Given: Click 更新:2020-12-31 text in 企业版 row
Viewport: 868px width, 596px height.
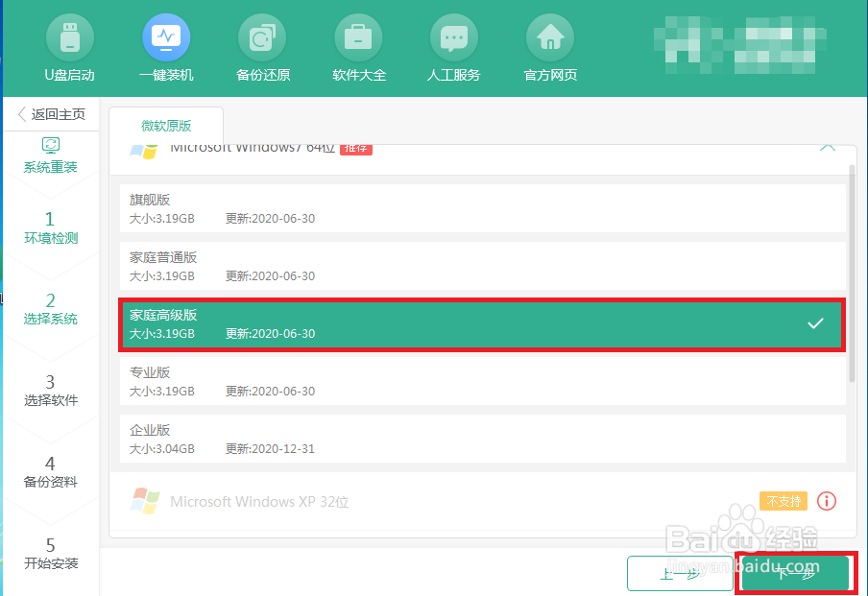Looking at the screenshot, I should [270, 449].
